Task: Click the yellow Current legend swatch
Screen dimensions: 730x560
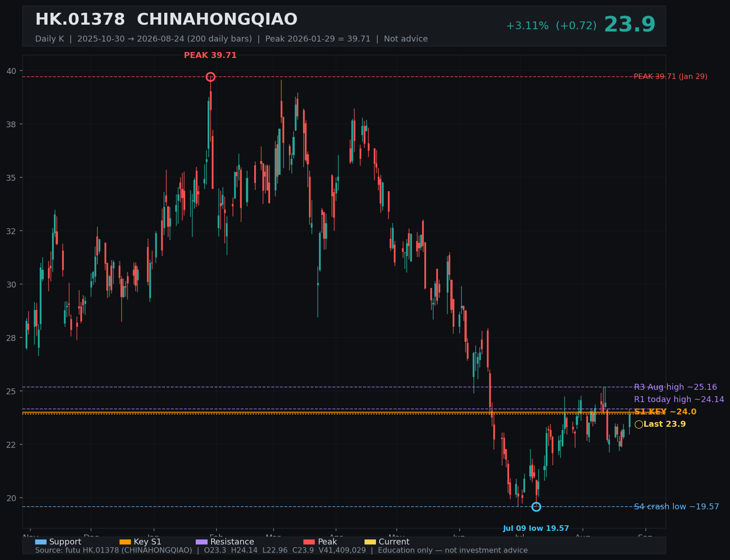Action: point(370,542)
